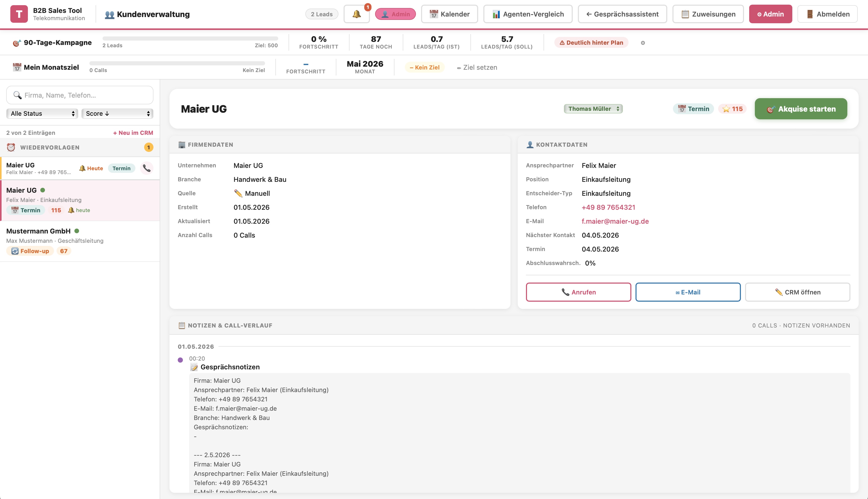Click the E-Mail button

point(688,292)
